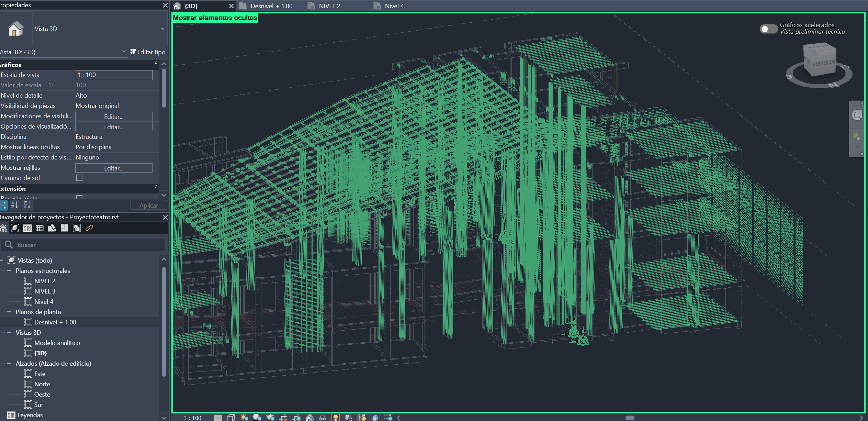Enable the Camino de sol checkbox
868x421 pixels.
point(79,178)
